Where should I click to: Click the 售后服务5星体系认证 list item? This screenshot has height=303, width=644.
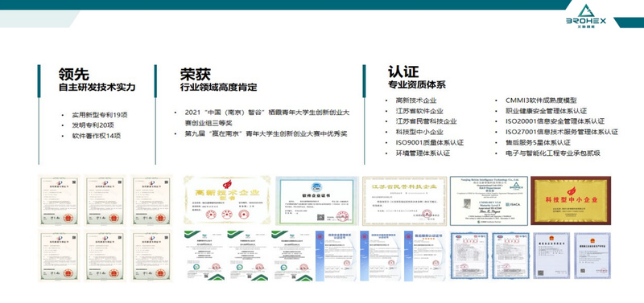tap(538, 143)
